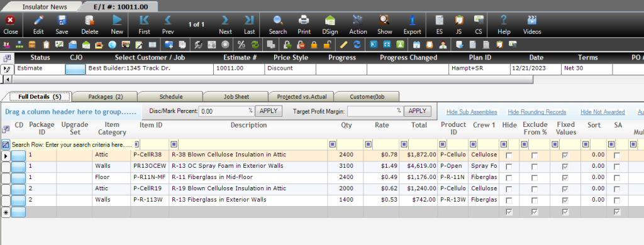
Task: Open the grid field chooser icon beside CD header
Action: click(x=6, y=129)
